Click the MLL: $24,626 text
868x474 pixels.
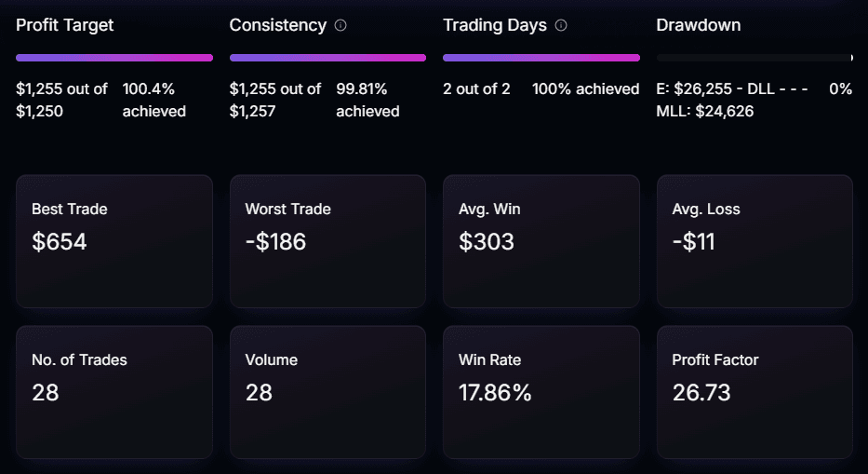click(705, 112)
